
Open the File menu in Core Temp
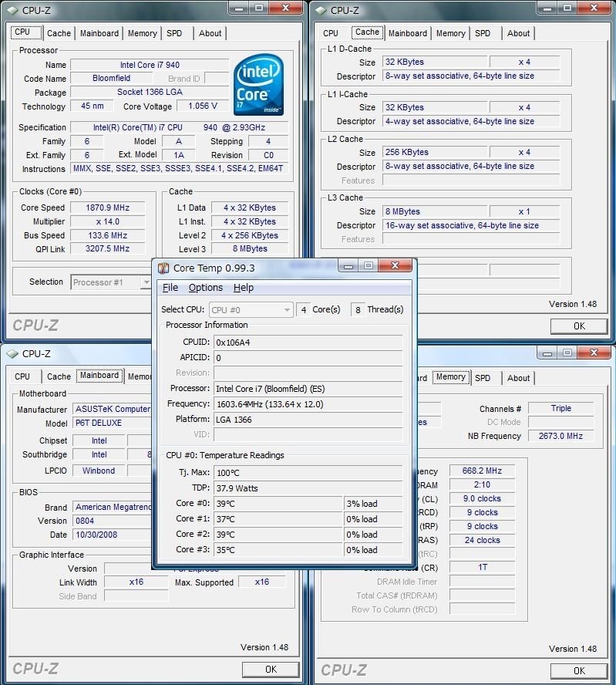point(170,288)
